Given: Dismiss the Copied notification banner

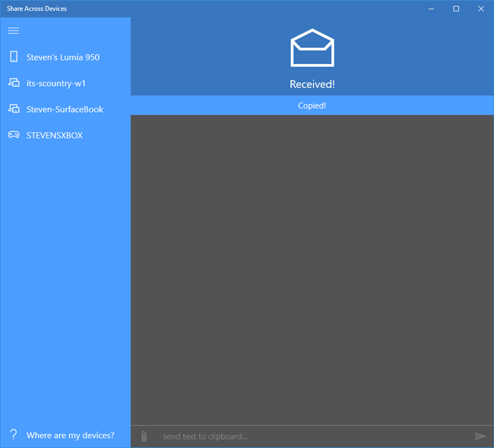Looking at the screenshot, I should tap(312, 105).
